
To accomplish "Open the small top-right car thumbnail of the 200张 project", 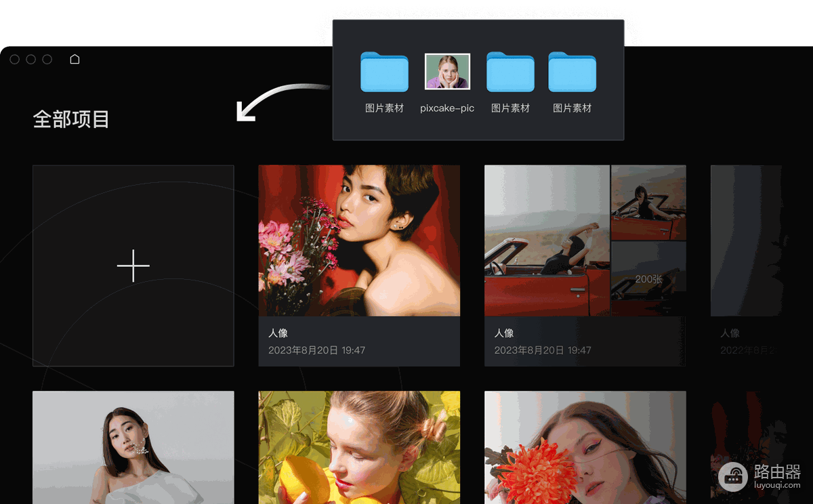I will (648, 203).
